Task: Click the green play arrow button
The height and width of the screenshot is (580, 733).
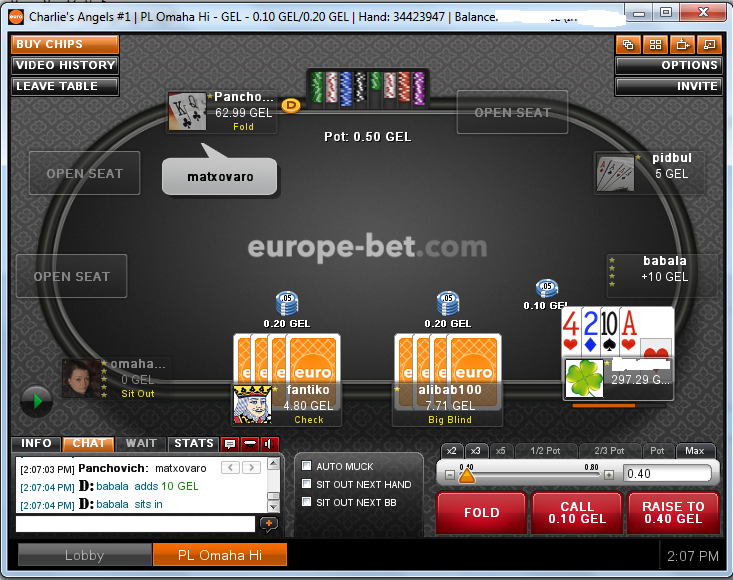Action: click(36, 401)
